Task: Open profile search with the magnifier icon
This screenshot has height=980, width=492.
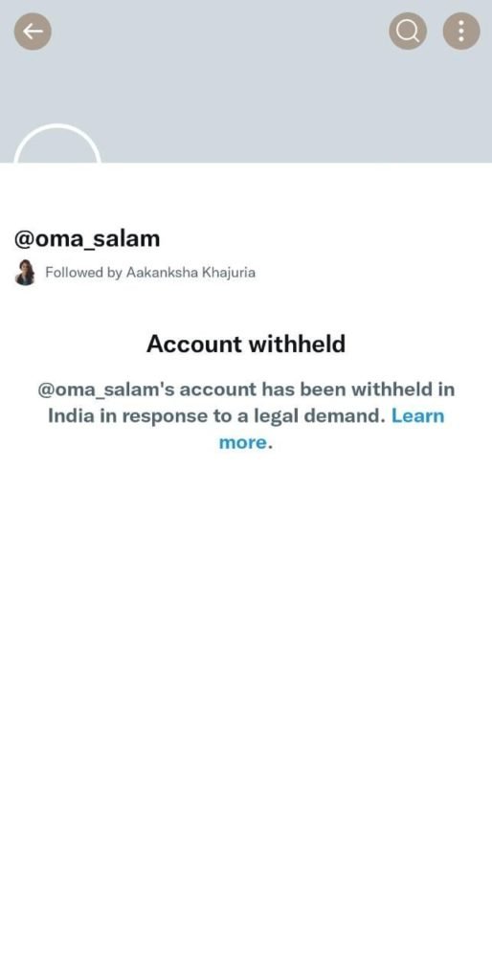Action: tap(408, 32)
